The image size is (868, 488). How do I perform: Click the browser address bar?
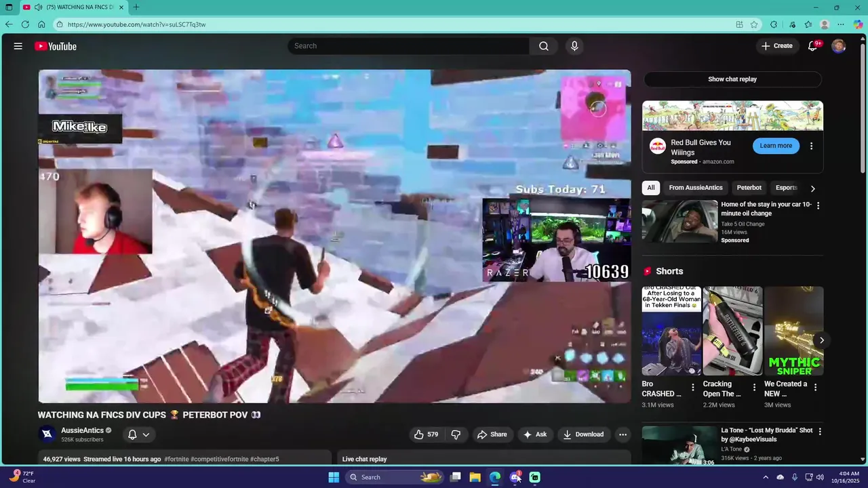pyautogui.click(x=393, y=24)
